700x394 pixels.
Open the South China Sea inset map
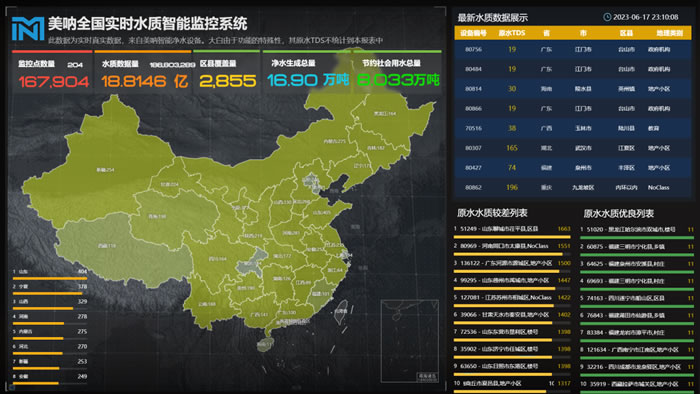click(410, 340)
